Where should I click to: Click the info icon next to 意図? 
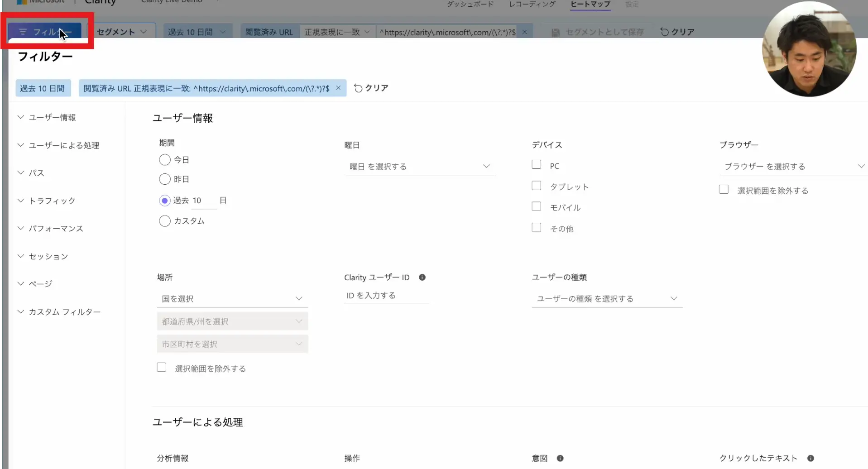(x=560, y=458)
